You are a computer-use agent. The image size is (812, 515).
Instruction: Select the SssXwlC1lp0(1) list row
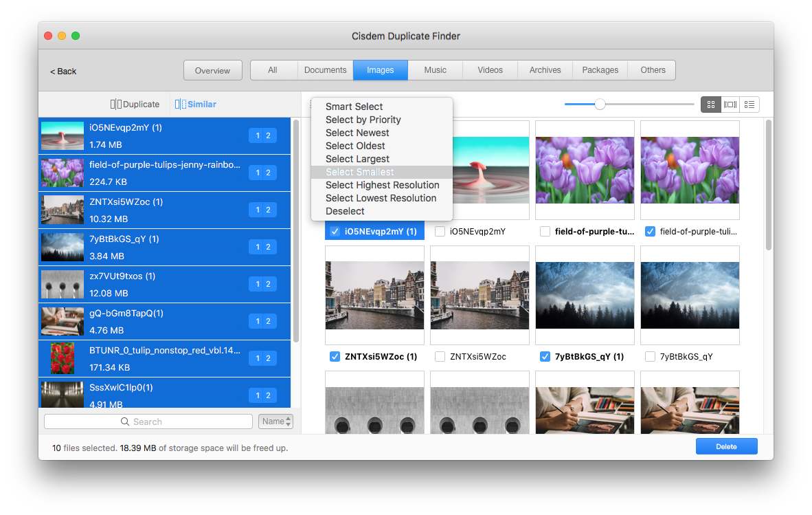(x=165, y=393)
